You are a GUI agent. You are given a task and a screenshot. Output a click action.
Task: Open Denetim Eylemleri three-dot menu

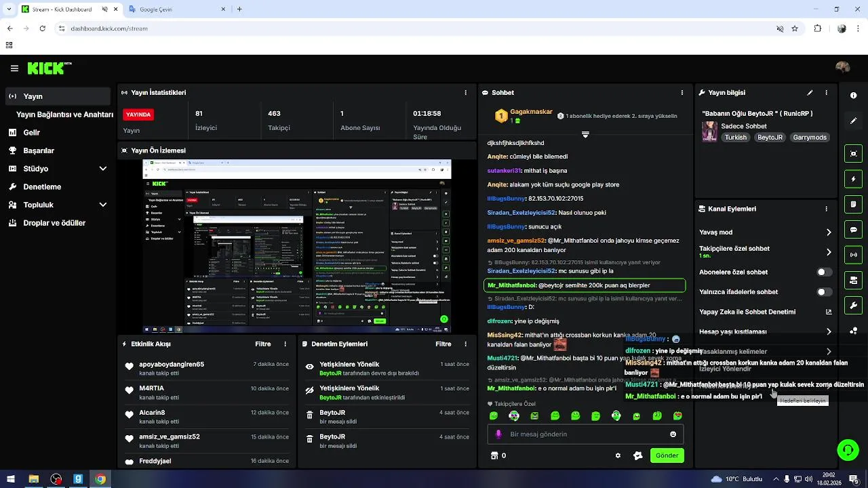[465, 344]
